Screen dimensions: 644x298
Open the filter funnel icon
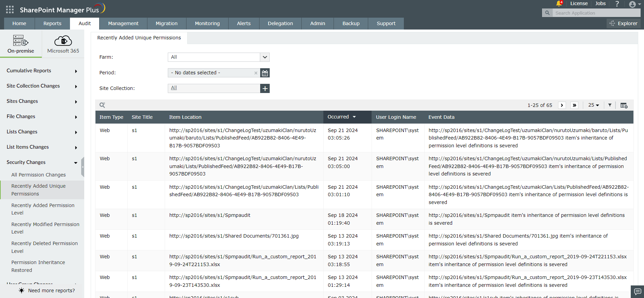[x=610, y=105]
